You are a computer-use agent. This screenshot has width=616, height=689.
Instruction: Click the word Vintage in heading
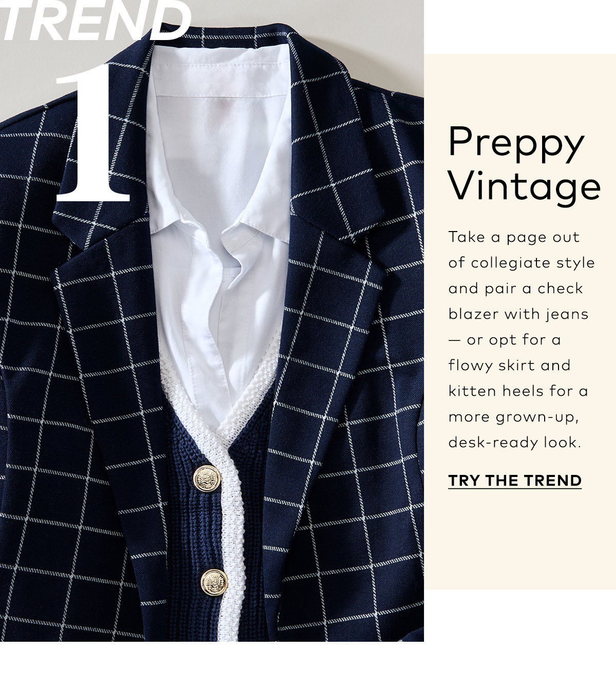point(524,186)
